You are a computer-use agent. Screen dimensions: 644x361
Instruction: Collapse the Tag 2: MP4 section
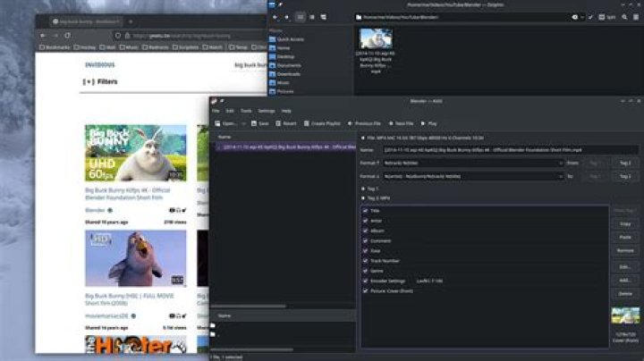click(x=363, y=198)
